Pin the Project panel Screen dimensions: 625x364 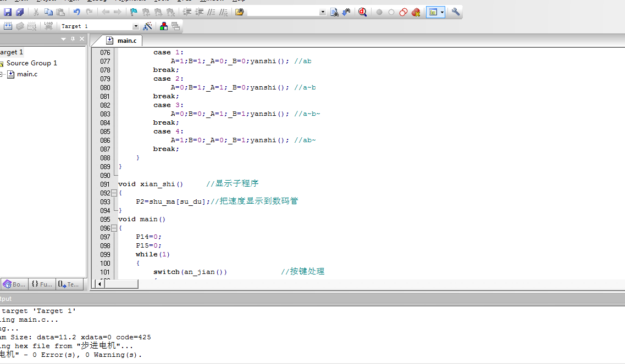coord(73,39)
